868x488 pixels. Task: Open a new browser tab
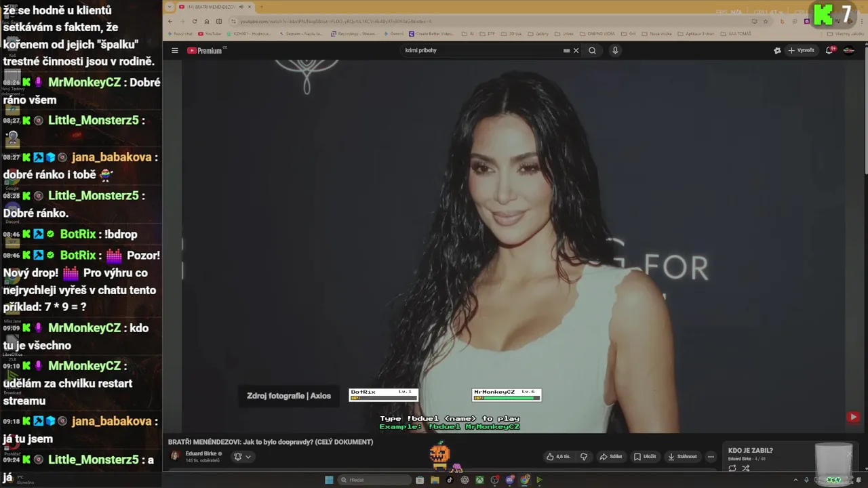click(x=261, y=7)
